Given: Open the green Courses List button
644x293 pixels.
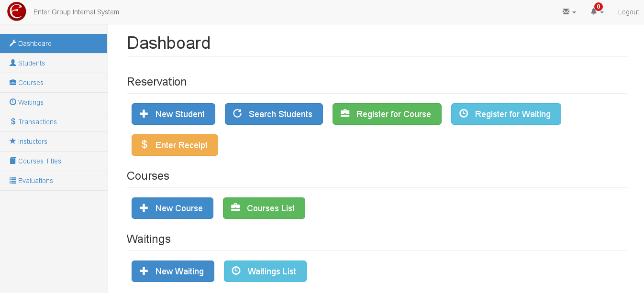Looking at the screenshot, I should [264, 208].
